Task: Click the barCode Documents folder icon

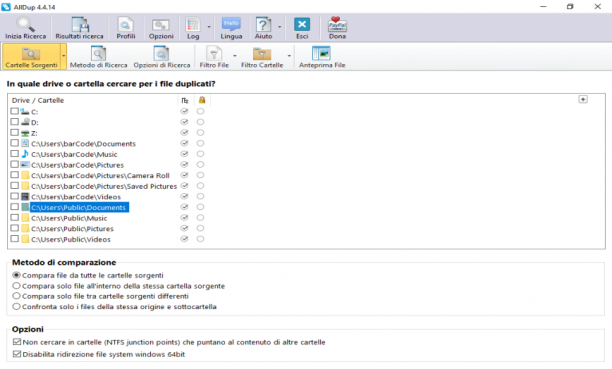Action: pyautogui.click(x=25, y=143)
